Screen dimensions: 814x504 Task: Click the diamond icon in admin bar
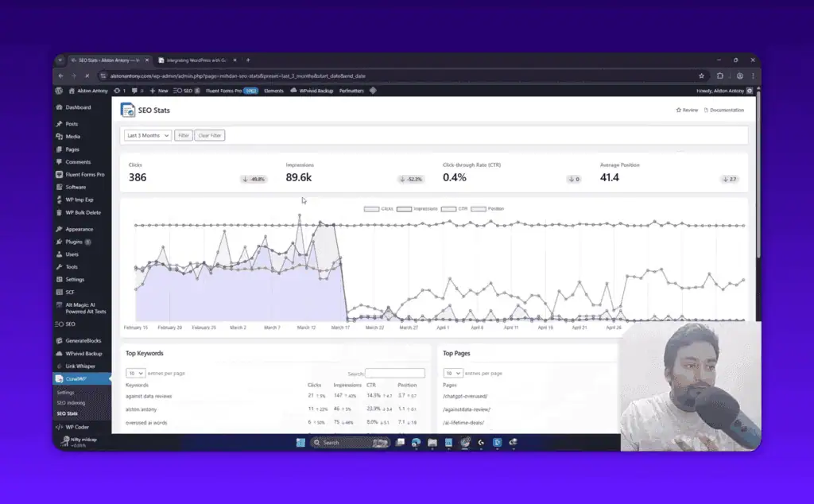373,91
